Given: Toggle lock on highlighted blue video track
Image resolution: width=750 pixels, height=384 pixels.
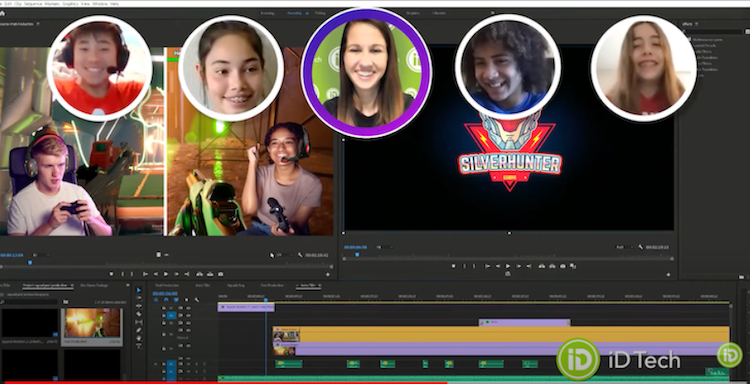Looking at the screenshot, I should tap(164, 316).
